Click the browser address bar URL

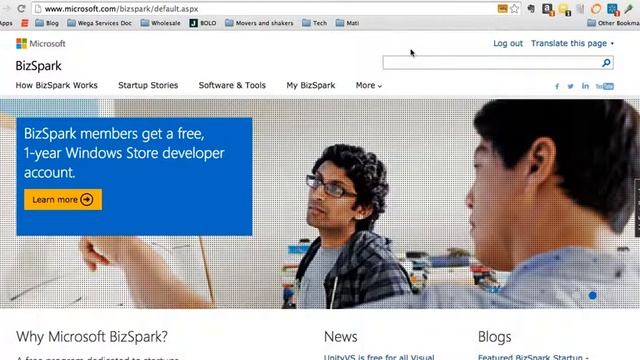(x=122, y=9)
